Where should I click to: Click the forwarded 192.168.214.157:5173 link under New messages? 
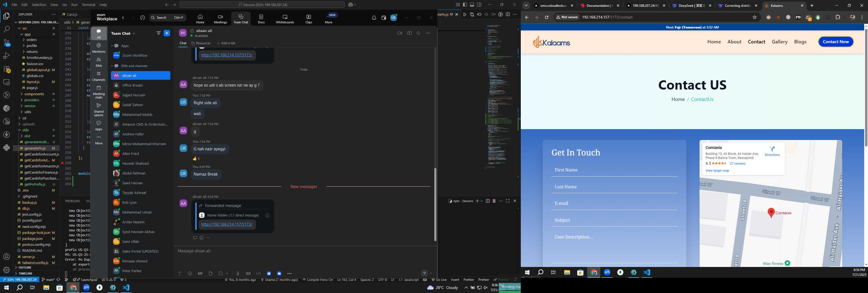tap(226, 224)
